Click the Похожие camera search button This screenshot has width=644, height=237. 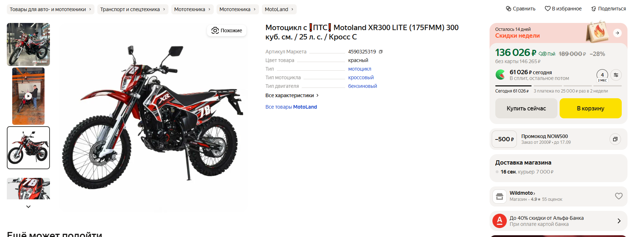(x=227, y=30)
